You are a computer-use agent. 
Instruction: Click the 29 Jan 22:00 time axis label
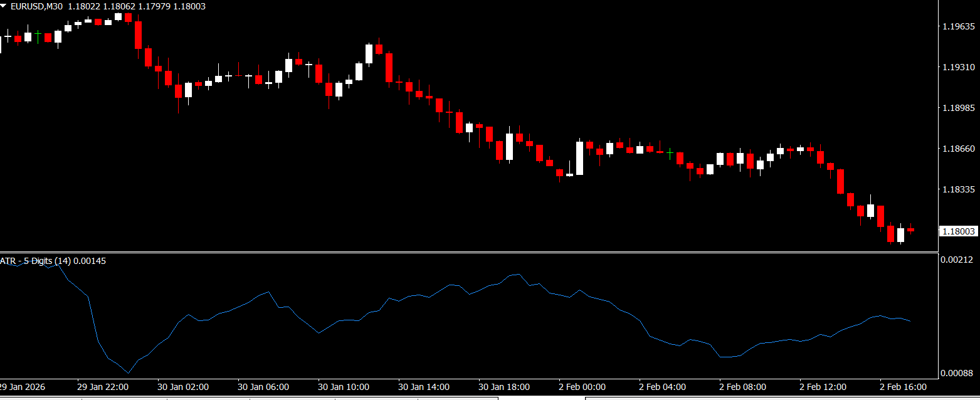(103, 387)
